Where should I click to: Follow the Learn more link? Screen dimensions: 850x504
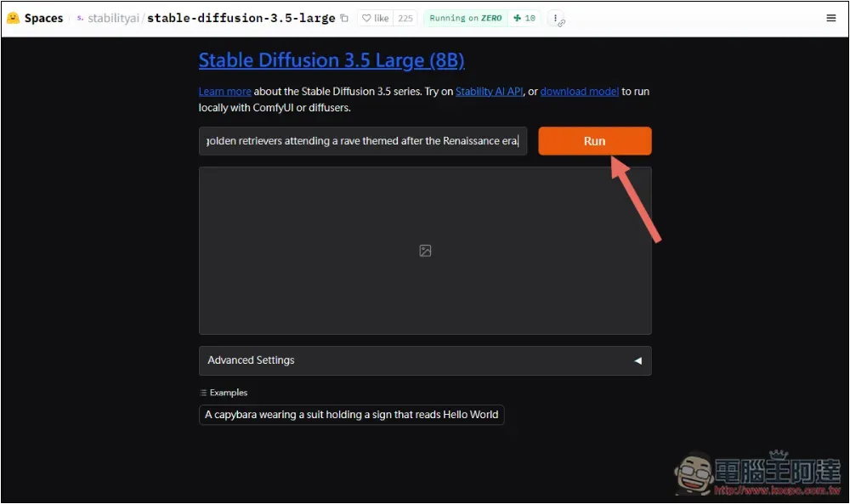click(225, 92)
